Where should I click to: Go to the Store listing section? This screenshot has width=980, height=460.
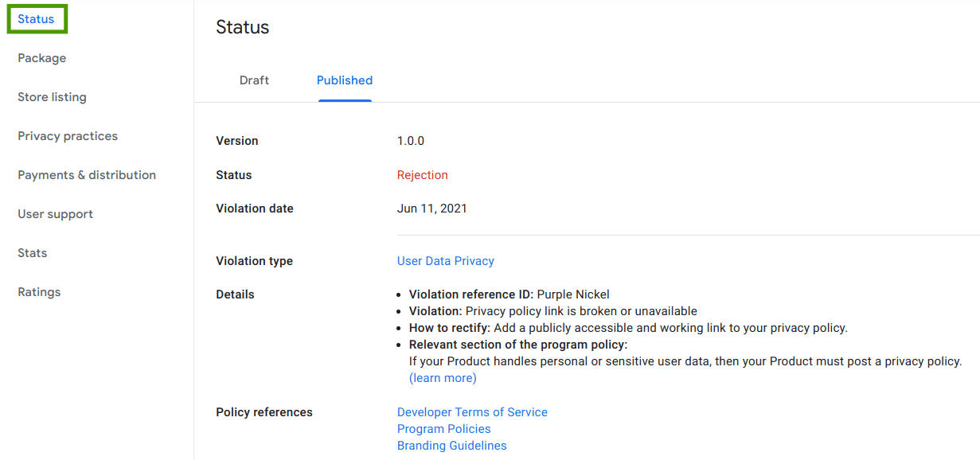click(52, 96)
